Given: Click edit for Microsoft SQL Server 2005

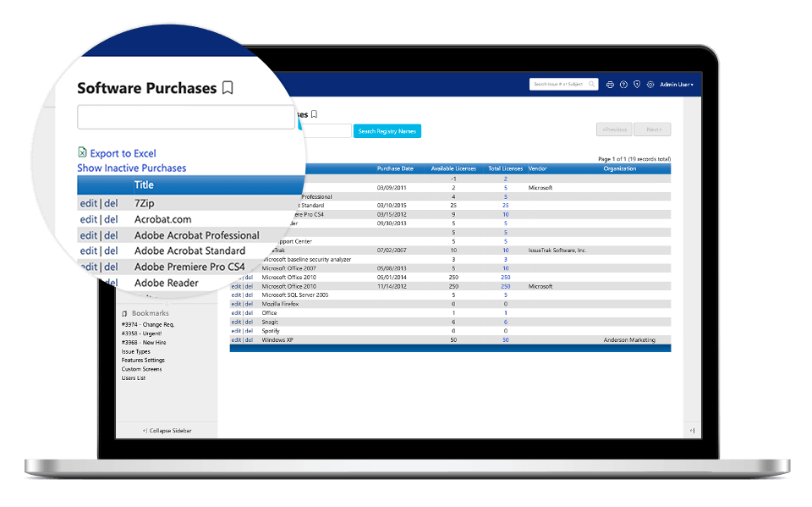Looking at the screenshot, I should tap(236, 295).
